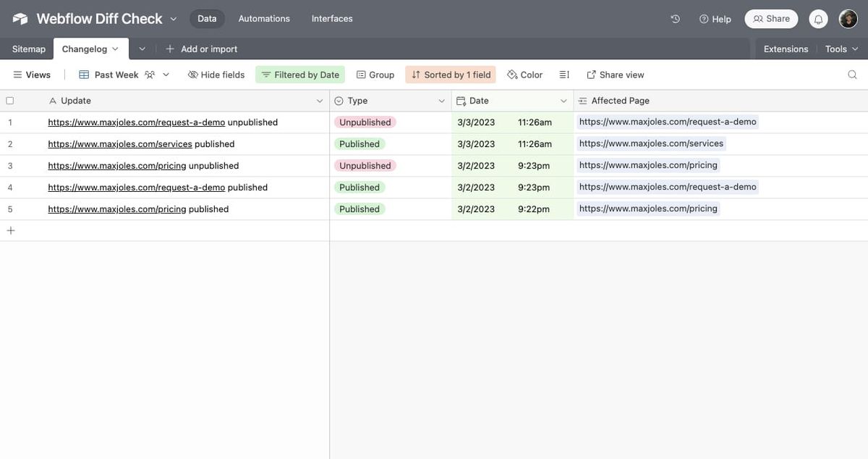868x459 pixels.
Task: Select the Changelog table tab
Action: pos(90,49)
